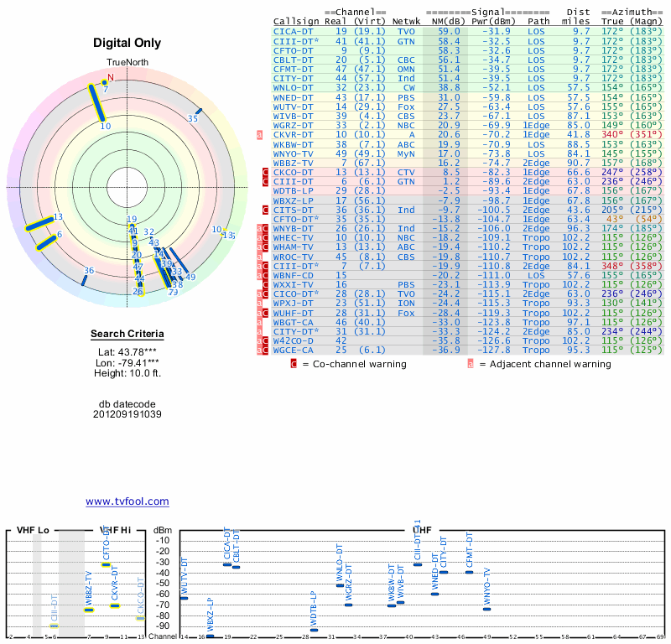Click the pink 'a' icon in the legend
The height and width of the screenshot is (644, 671).
pyautogui.click(x=471, y=364)
